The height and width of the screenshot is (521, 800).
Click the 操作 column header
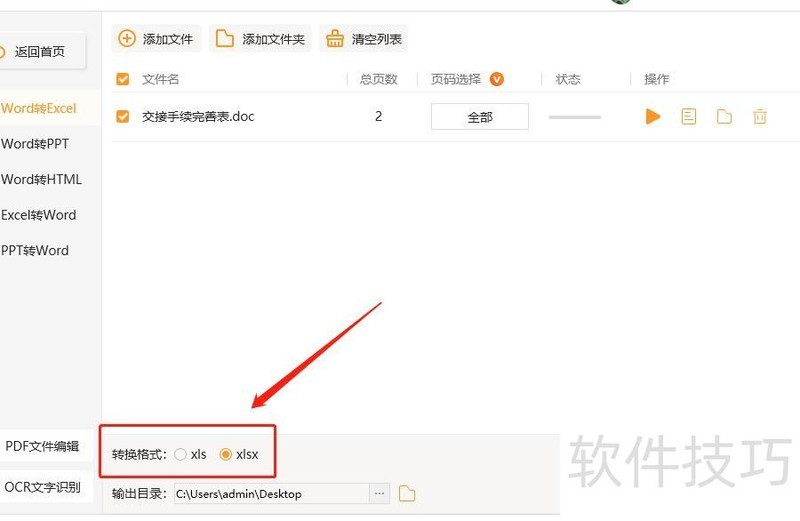pos(656,79)
